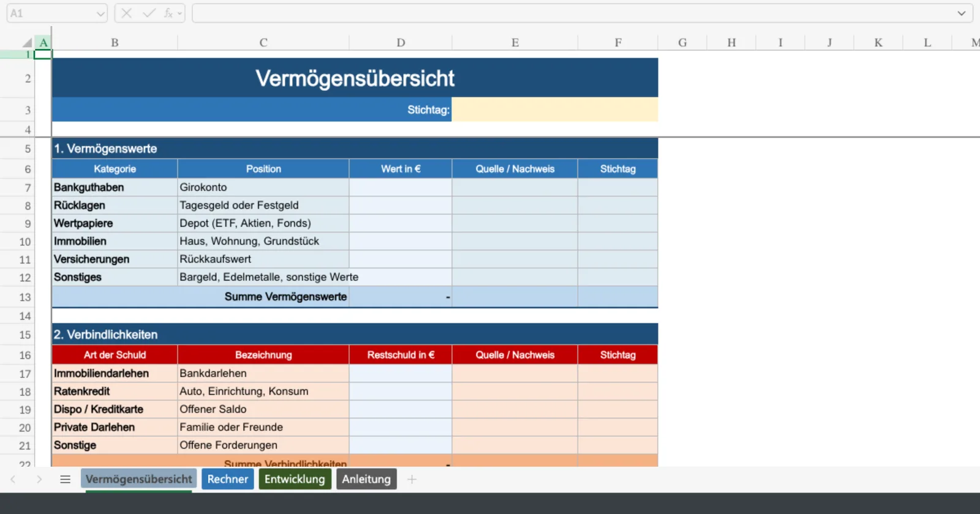This screenshot has width=980, height=514.
Task: Click the yellow Stichtag date input cell
Action: click(555, 110)
